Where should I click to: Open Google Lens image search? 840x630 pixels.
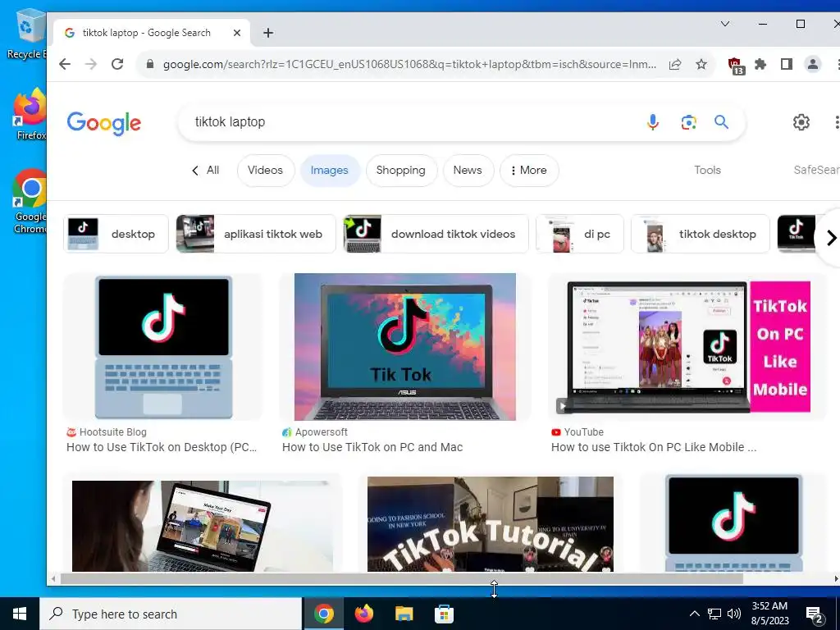pos(689,122)
